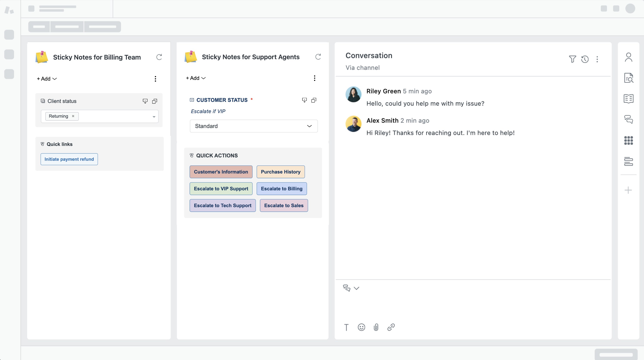This screenshot has height=360, width=644.
Task: Click the Client status multi-select field
Action: [x=100, y=116]
